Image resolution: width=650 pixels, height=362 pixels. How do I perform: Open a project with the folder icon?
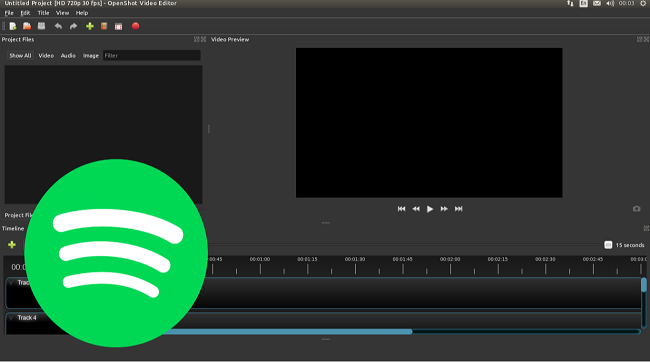pyautogui.click(x=27, y=26)
